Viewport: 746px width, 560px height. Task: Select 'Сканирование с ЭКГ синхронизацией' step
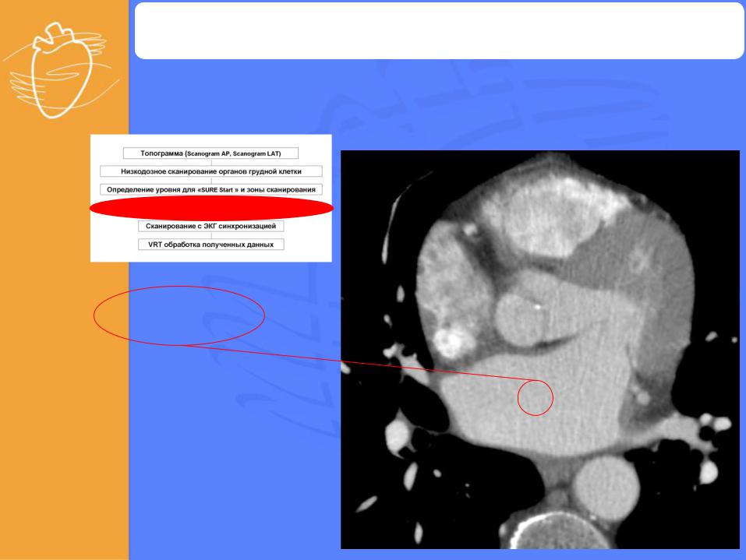pyautogui.click(x=210, y=226)
